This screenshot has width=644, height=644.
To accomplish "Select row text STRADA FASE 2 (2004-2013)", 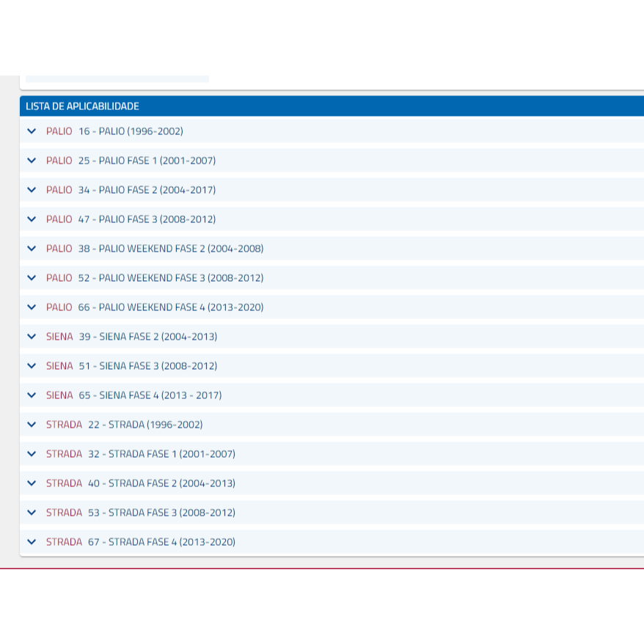I will (172, 483).
